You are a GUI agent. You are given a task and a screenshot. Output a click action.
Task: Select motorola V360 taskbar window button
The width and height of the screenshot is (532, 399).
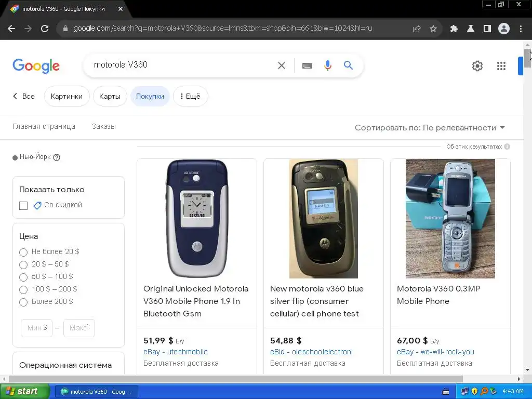[96, 392]
